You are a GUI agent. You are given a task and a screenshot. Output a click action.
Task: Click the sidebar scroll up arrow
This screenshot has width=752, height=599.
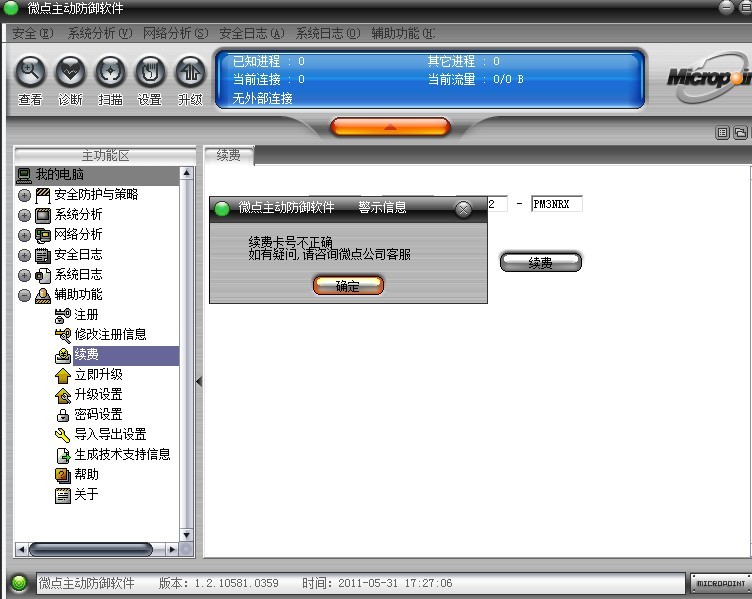coord(186,173)
